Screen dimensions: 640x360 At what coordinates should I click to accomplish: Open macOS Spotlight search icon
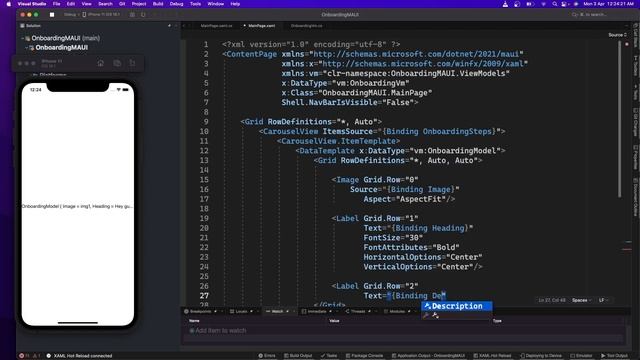(554, 4)
